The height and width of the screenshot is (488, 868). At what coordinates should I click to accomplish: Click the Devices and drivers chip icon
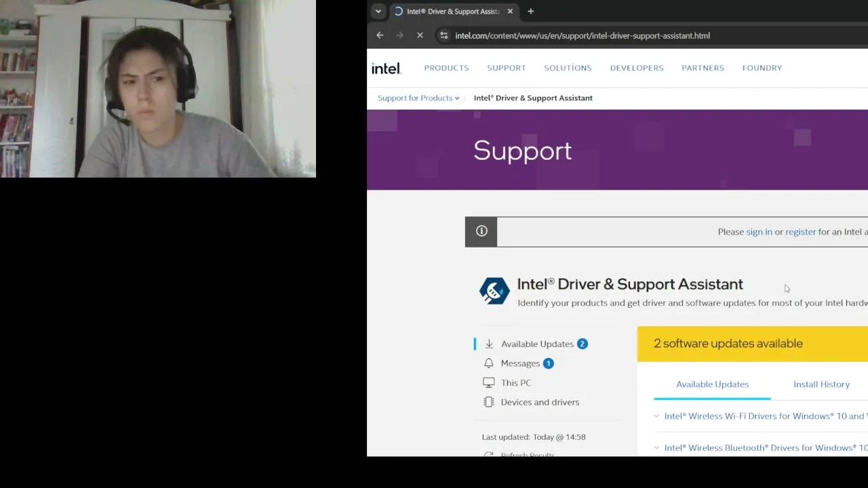(x=489, y=402)
